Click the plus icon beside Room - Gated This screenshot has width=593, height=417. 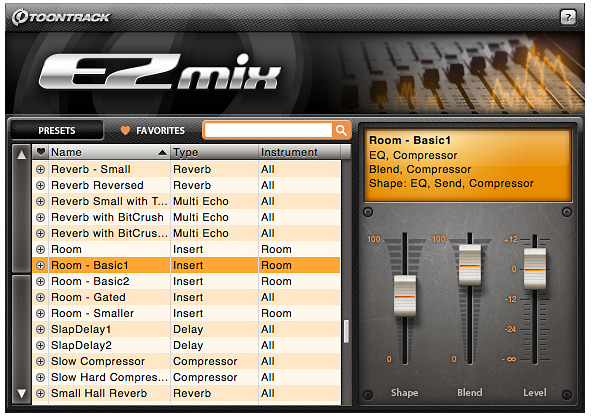pos(40,298)
